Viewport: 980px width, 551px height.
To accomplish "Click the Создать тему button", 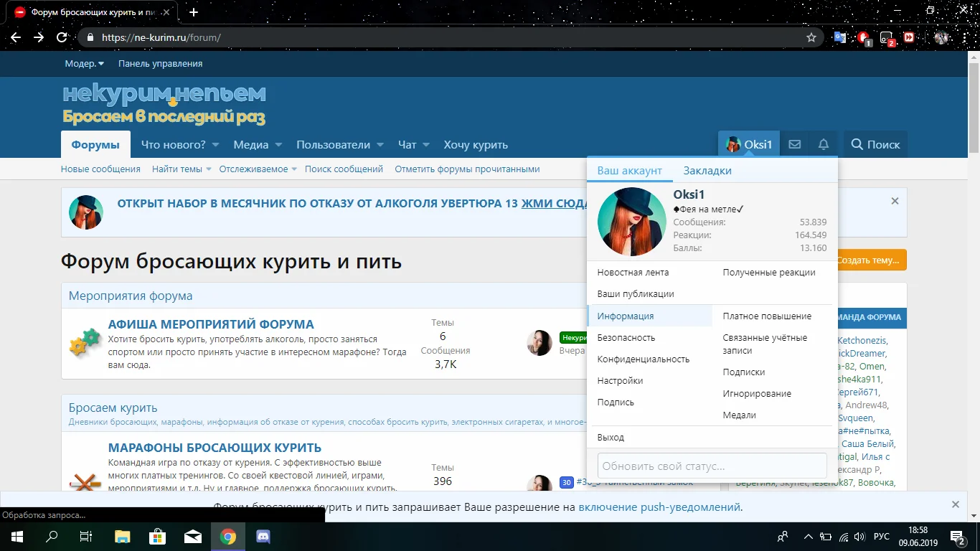I will [x=871, y=260].
